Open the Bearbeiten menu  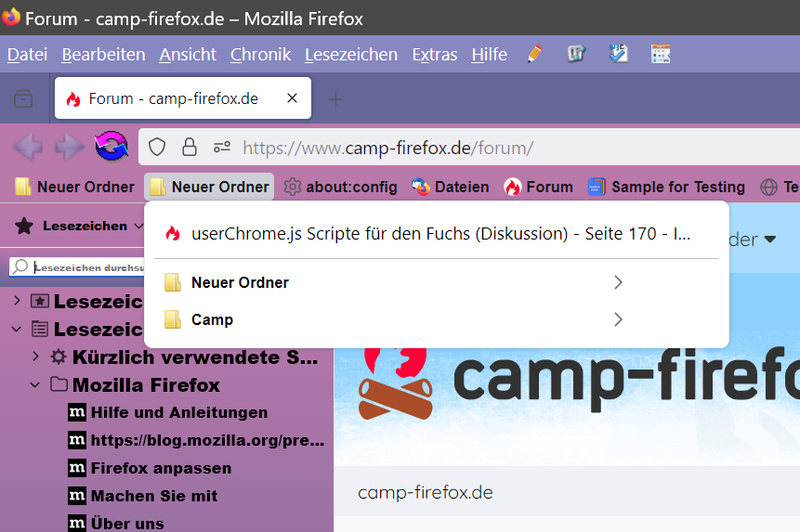pos(103,54)
